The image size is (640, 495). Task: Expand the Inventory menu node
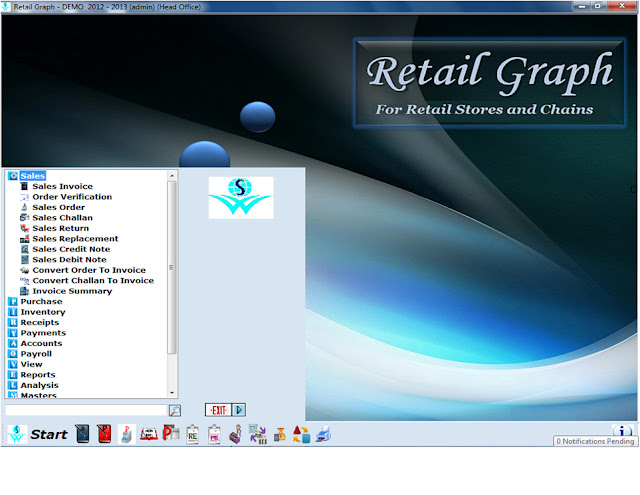pos(43,312)
